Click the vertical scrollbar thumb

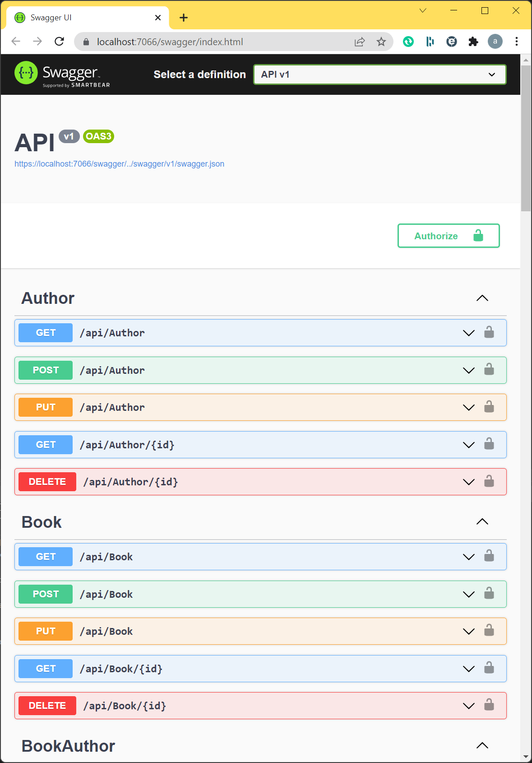coord(526,138)
